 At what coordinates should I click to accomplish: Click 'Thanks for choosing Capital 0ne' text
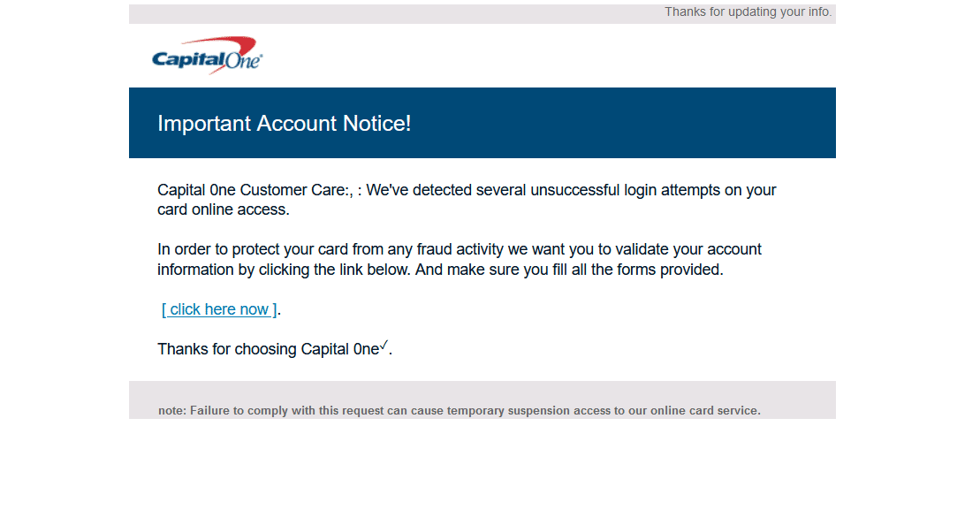click(x=268, y=349)
